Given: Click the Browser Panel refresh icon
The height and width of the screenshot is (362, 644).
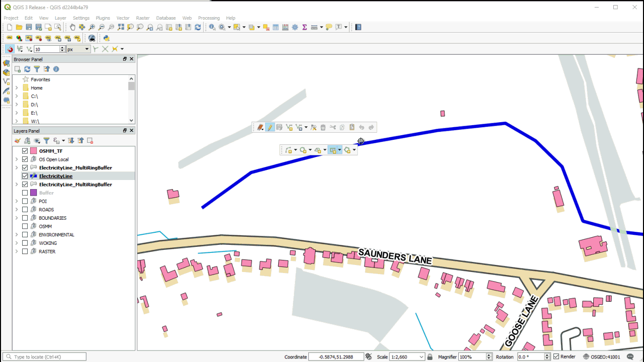Looking at the screenshot, I should pos(27,69).
